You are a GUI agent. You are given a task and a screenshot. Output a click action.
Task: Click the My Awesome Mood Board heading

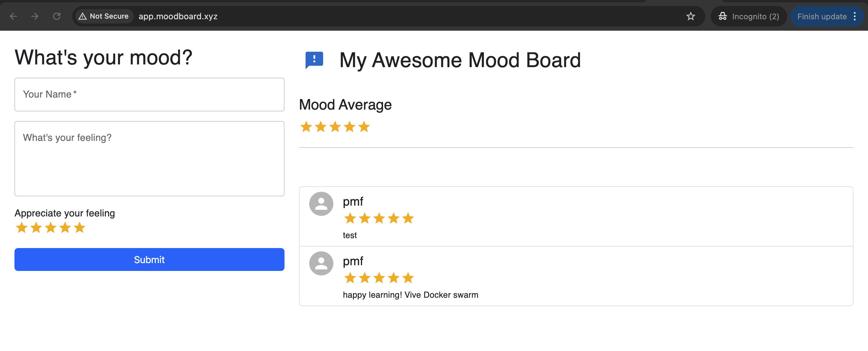(x=460, y=60)
